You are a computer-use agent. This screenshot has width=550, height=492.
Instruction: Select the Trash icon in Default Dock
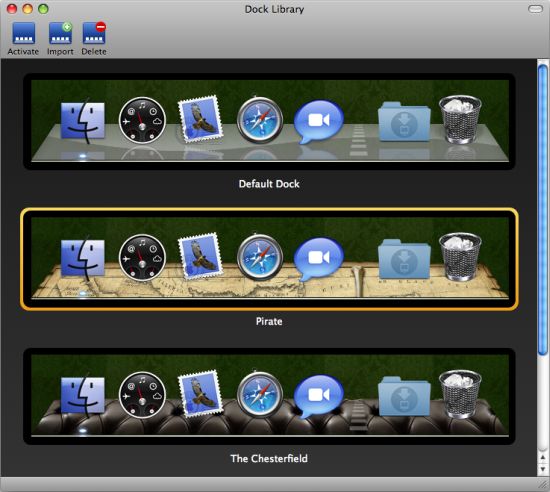pyautogui.click(x=460, y=119)
